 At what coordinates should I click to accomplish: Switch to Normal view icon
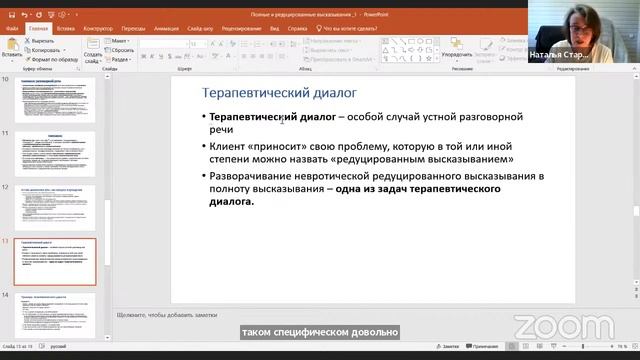point(511,346)
